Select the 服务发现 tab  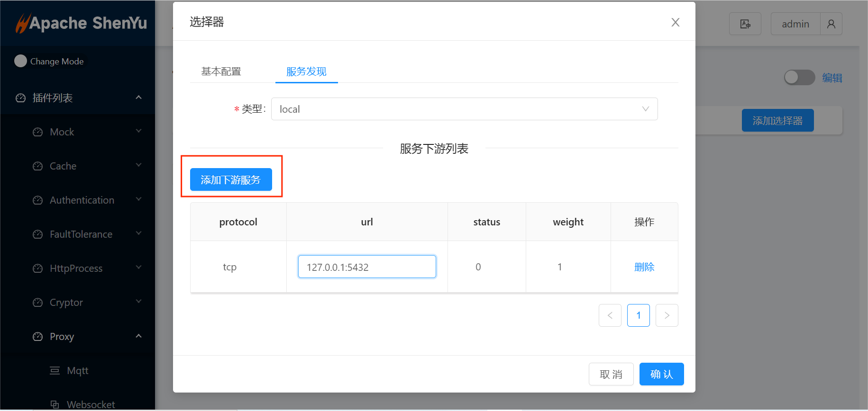coord(306,71)
